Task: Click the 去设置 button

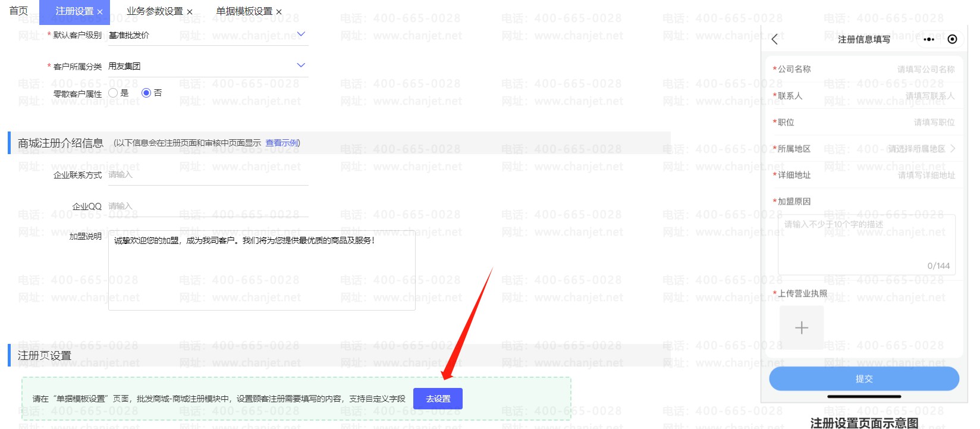Action: (438, 399)
